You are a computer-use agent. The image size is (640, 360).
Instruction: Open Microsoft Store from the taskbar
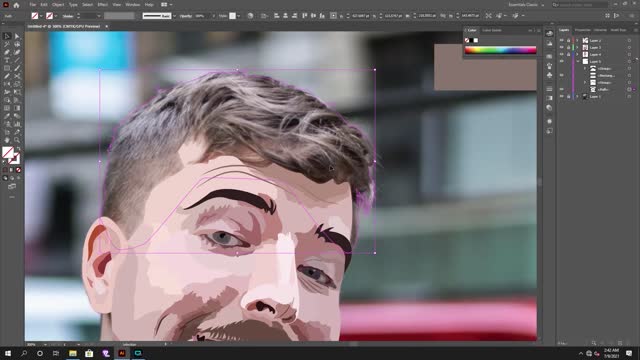point(89,353)
